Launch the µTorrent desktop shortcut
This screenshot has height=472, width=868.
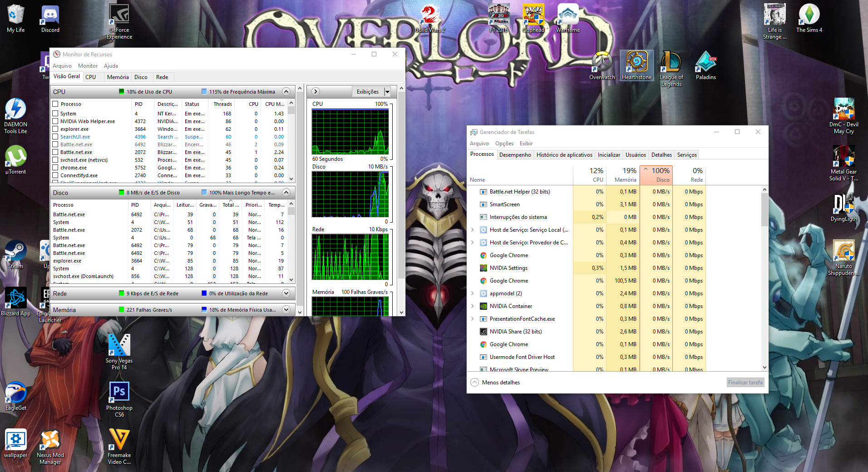pos(15,160)
